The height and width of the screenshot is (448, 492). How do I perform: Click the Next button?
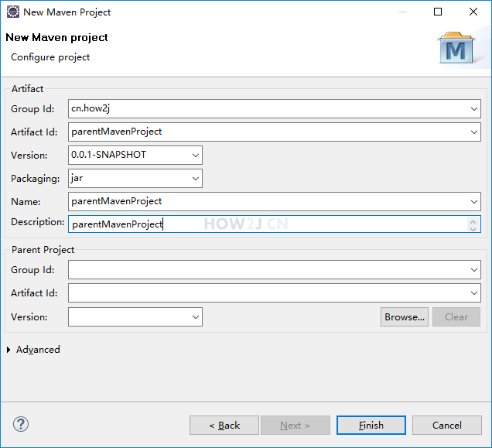(296, 425)
